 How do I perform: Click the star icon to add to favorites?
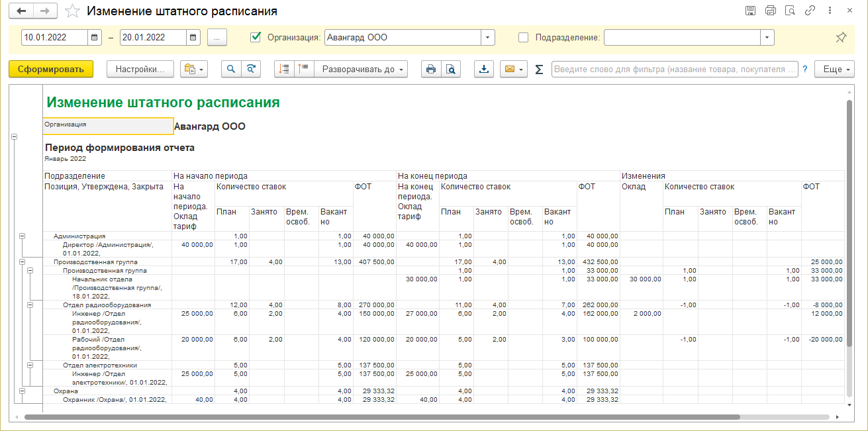click(x=73, y=11)
